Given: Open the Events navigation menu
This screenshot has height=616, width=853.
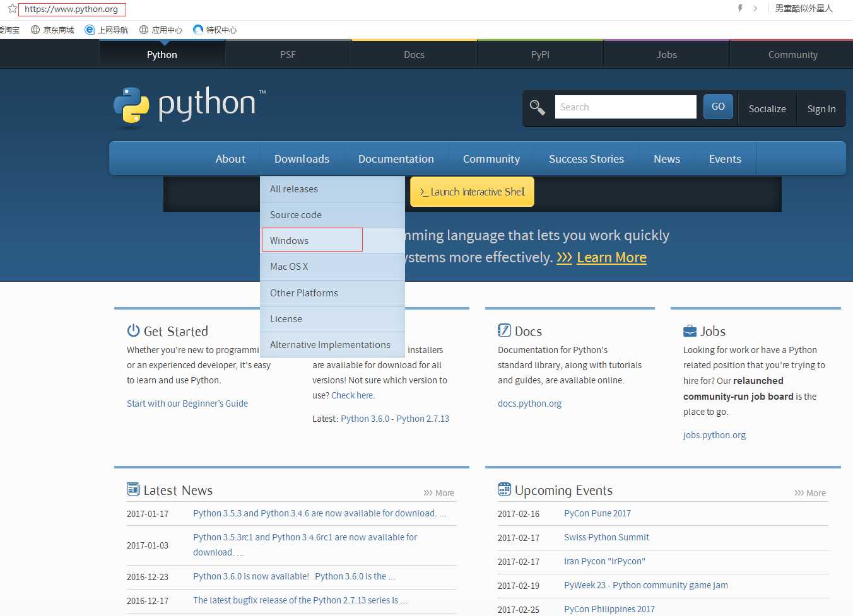Looking at the screenshot, I should coord(725,159).
